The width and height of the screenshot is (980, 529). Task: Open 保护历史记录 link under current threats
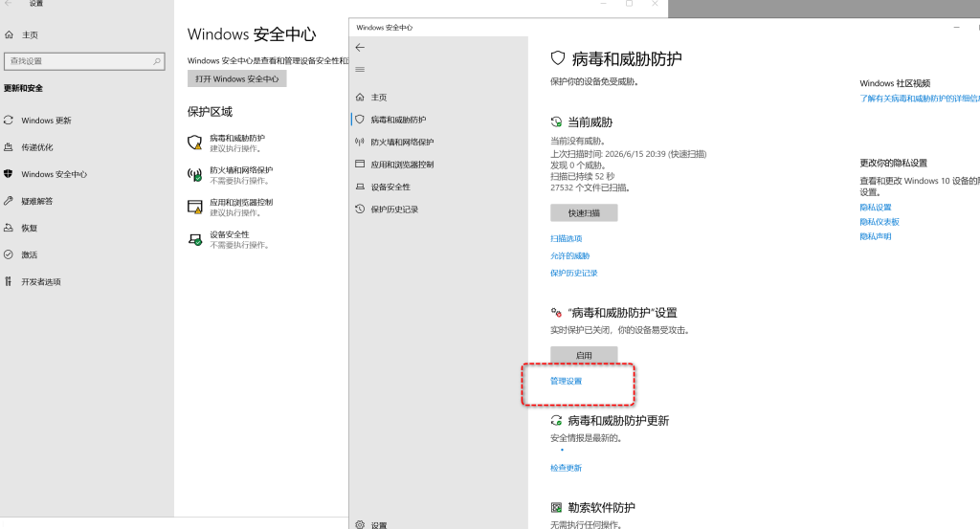574,273
